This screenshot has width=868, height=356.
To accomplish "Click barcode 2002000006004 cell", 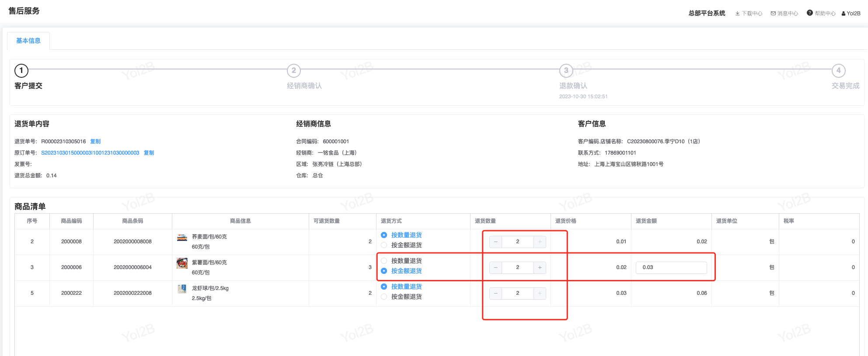I will [x=132, y=267].
